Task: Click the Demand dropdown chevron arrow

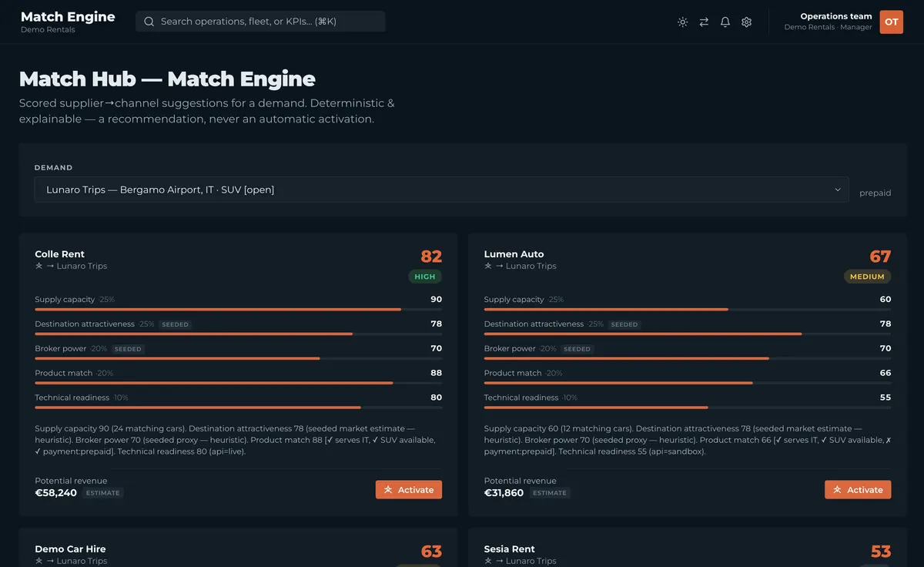Action: click(838, 190)
